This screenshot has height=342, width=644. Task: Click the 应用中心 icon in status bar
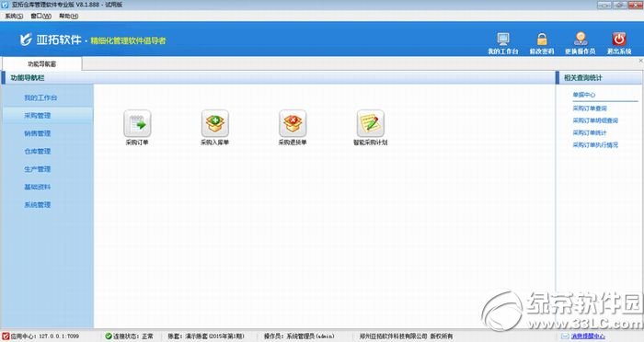(x=6, y=336)
